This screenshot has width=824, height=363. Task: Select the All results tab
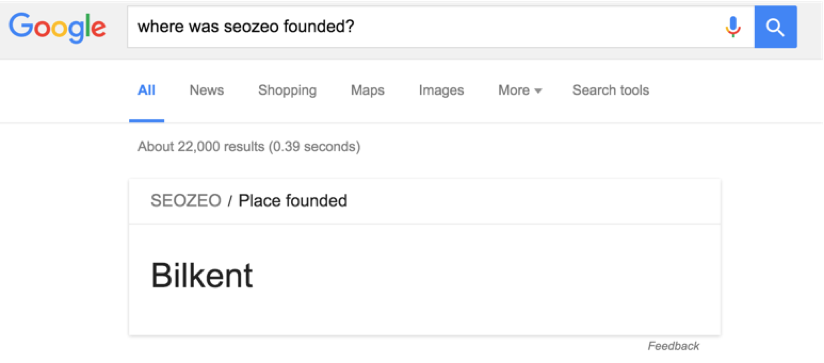pyautogui.click(x=147, y=90)
